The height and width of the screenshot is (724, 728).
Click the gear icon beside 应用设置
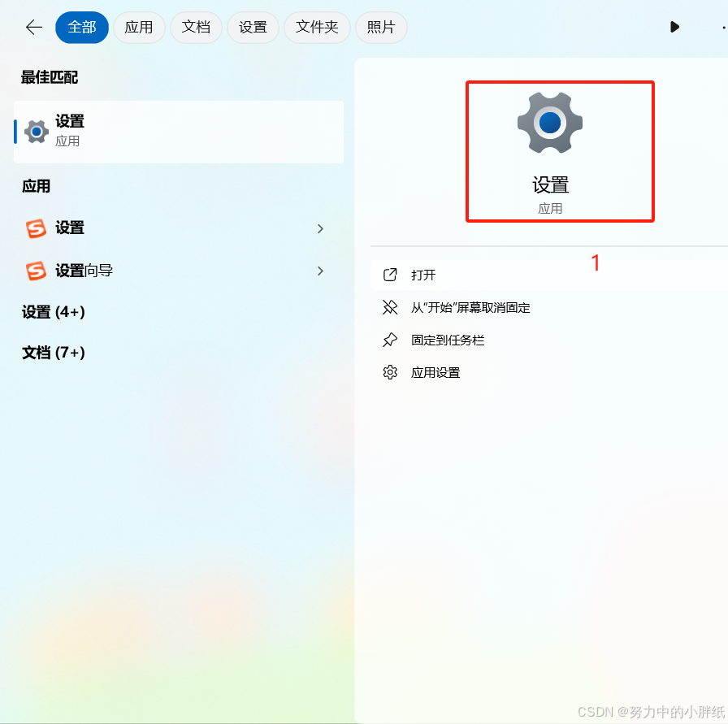[x=390, y=372]
